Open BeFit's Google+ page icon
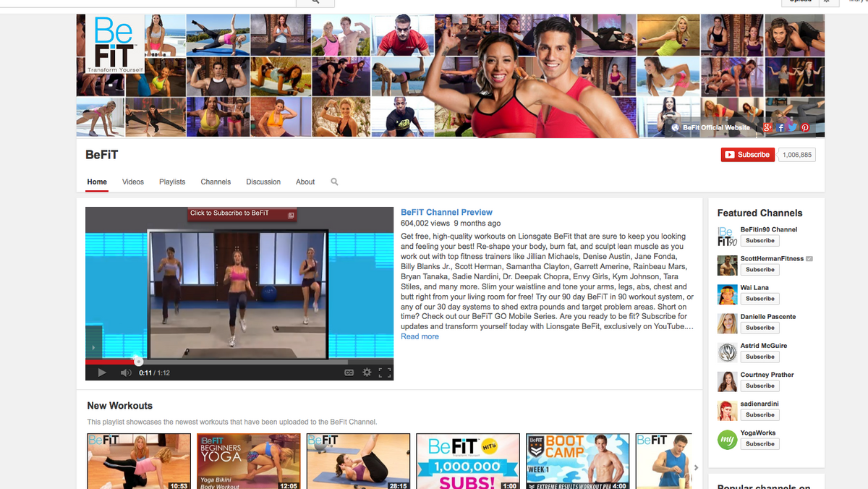Image resolution: width=868 pixels, height=489 pixels. pyautogui.click(x=768, y=128)
